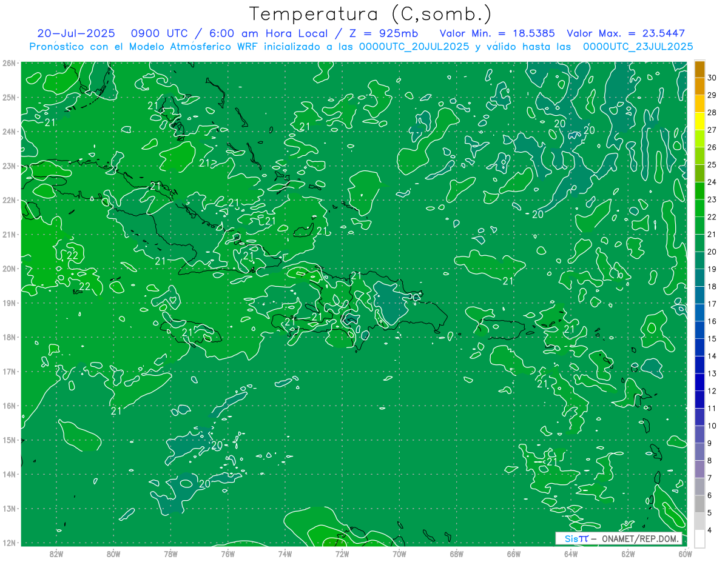Click the color scale label 27
This screenshot has width=728, height=562.
[712, 130]
